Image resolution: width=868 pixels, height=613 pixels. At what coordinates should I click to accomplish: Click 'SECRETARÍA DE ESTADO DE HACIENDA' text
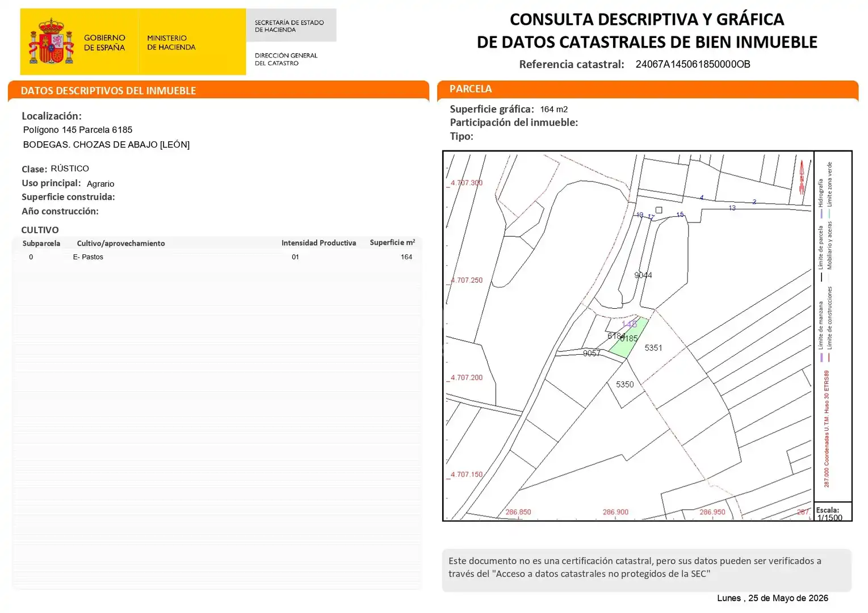[289, 26]
